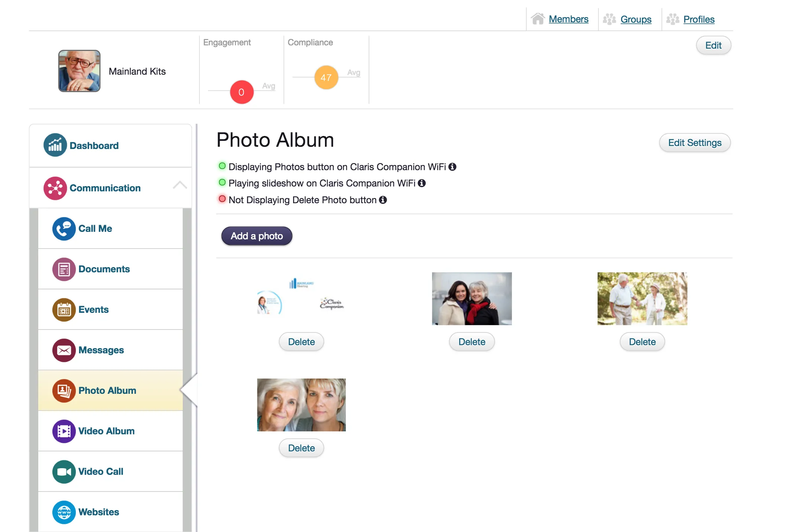Click the Edit Settings button

tap(695, 143)
